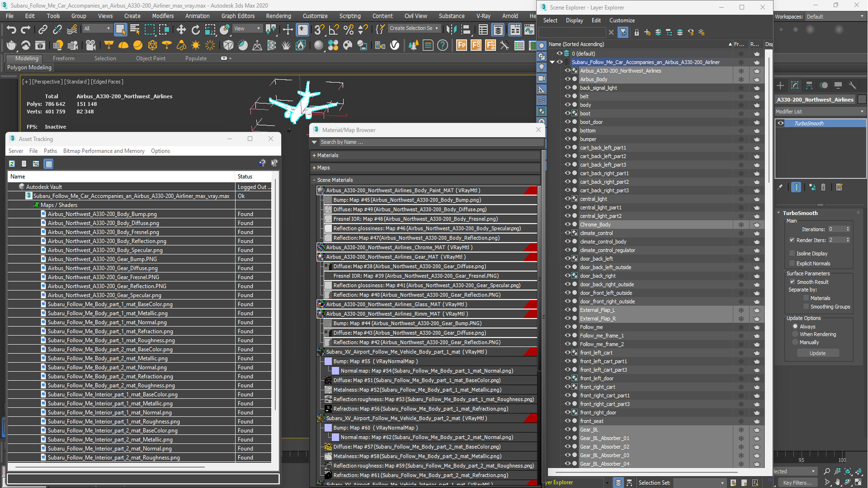This screenshot has width=868, height=488.
Task: Click the Status column header in Asset Tracking
Action: point(253,177)
